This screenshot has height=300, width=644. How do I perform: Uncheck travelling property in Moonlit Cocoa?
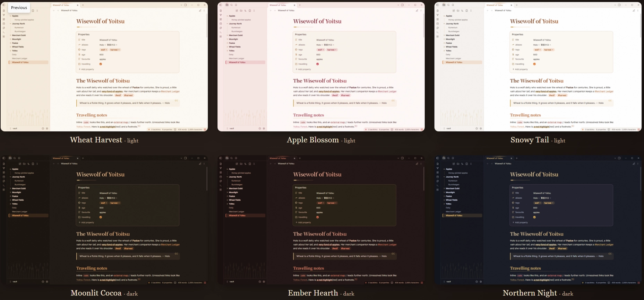point(101,217)
